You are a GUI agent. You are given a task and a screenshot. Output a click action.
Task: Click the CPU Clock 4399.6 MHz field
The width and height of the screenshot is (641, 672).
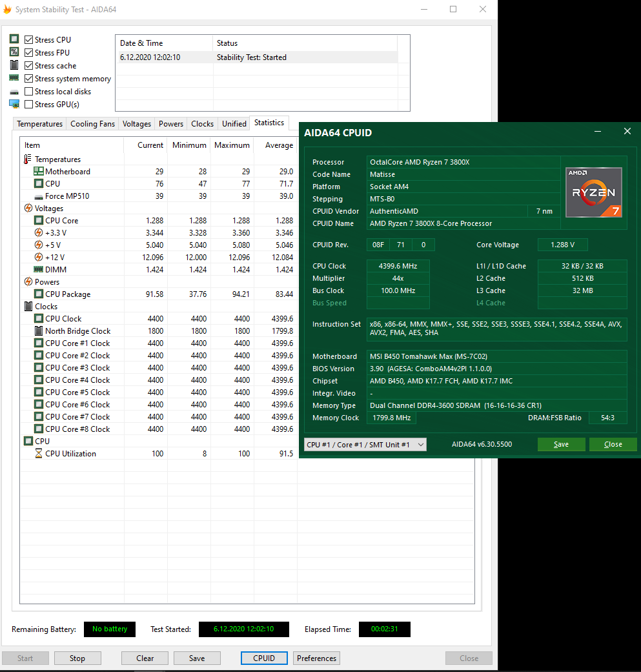click(398, 266)
